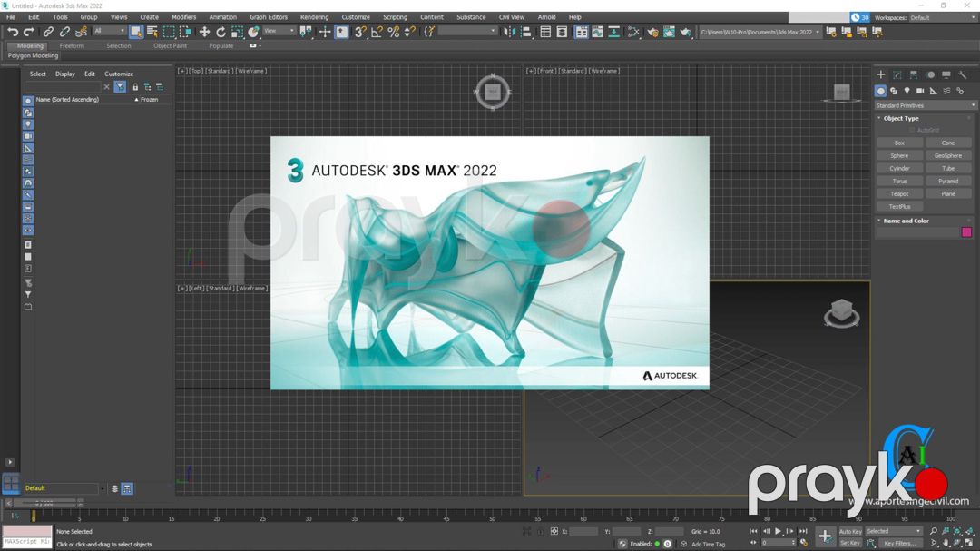Create a Box primitive button

tap(899, 143)
